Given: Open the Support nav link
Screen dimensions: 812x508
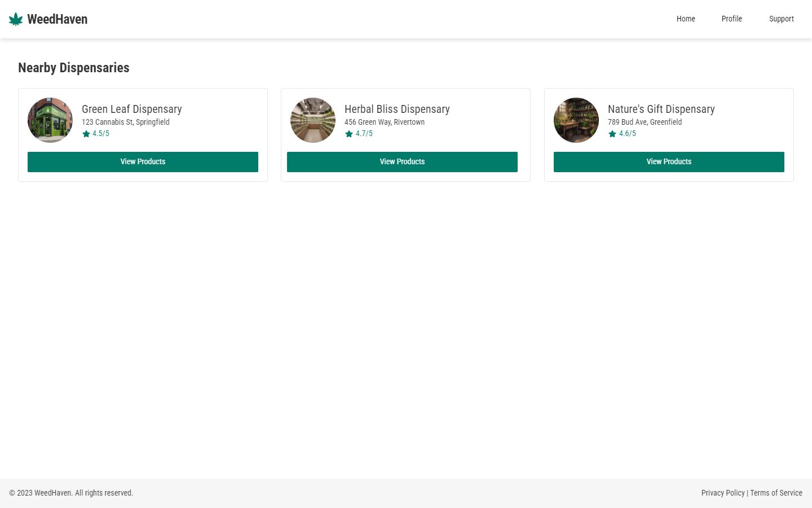Looking at the screenshot, I should [782, 19].
